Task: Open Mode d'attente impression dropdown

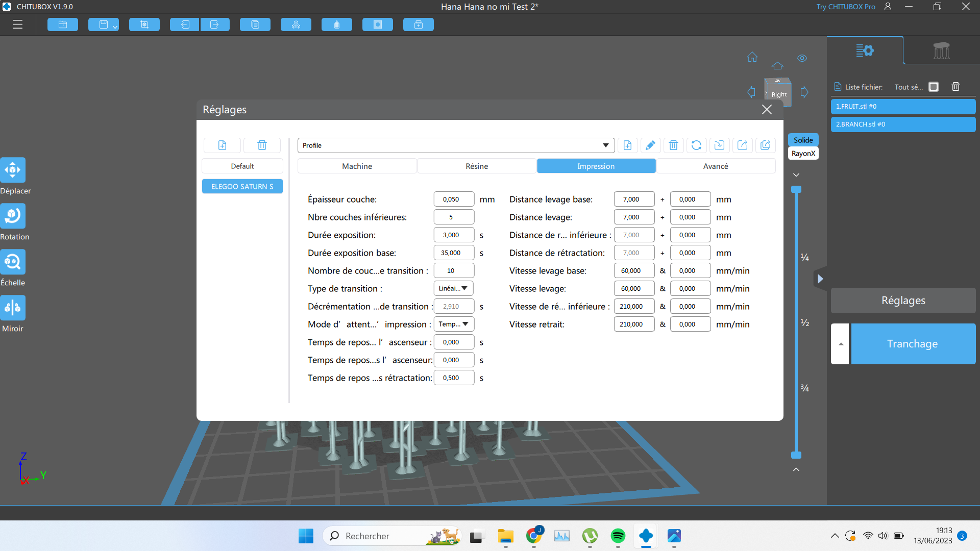Action: (454, 324)
